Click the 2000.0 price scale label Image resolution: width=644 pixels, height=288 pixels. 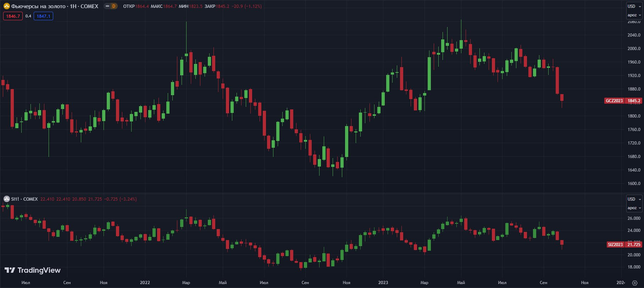point(634,48)
